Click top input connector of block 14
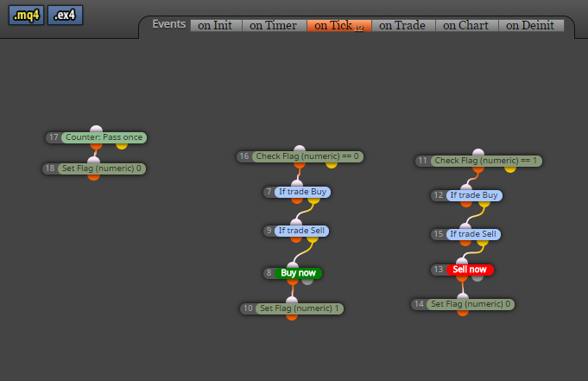The image size is (588, 381). tap(463, 295)
